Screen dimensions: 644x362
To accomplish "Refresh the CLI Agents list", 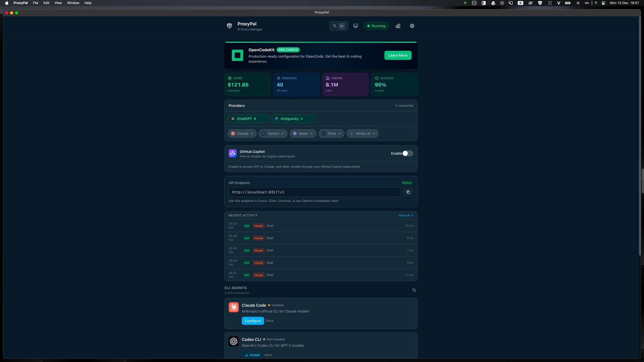I will click(x=414, y=290).
